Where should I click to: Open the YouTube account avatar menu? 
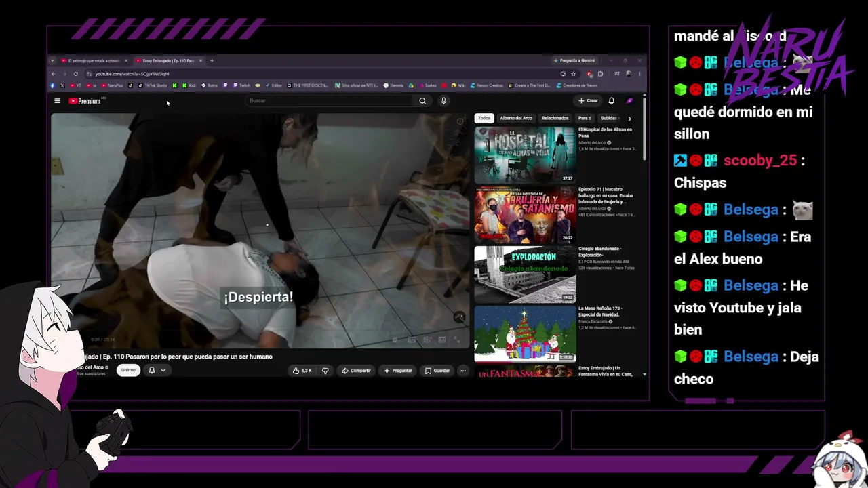tap(629, 101)
